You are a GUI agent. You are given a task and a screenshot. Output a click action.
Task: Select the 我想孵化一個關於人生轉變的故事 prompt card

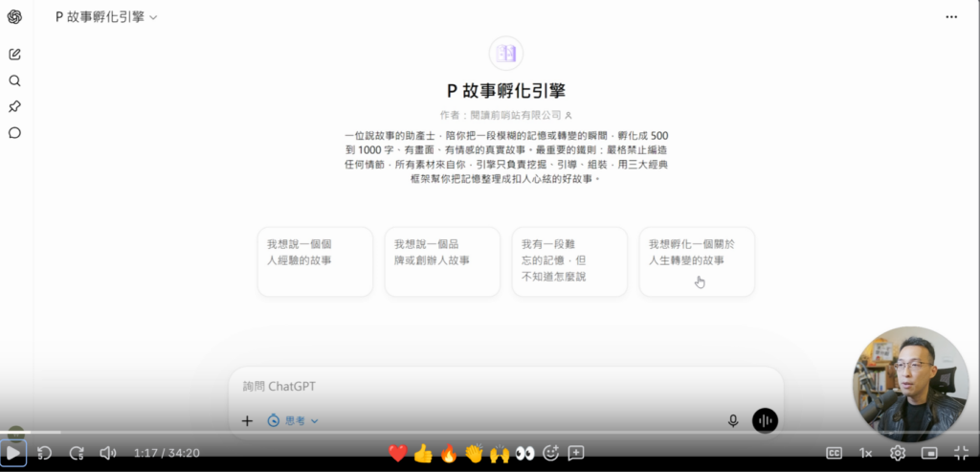[x=697, y=261]
